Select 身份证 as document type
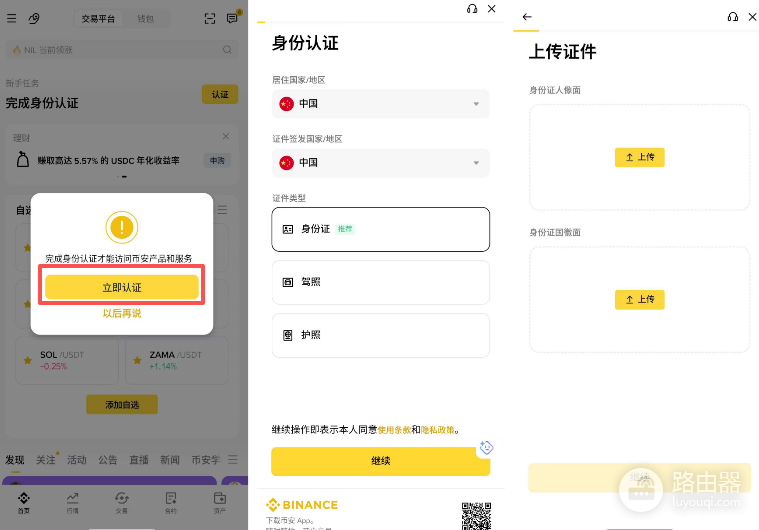Screen dimensions: 759x530 380,229
